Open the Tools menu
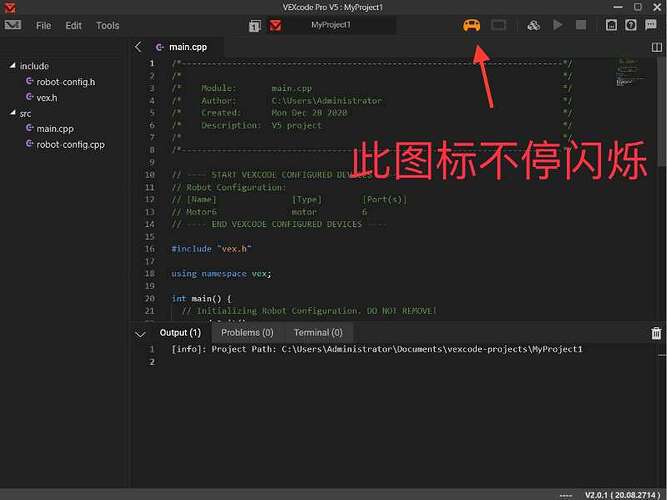The height and width of the screenshot is (500, 667). click(x=107, y=26)
